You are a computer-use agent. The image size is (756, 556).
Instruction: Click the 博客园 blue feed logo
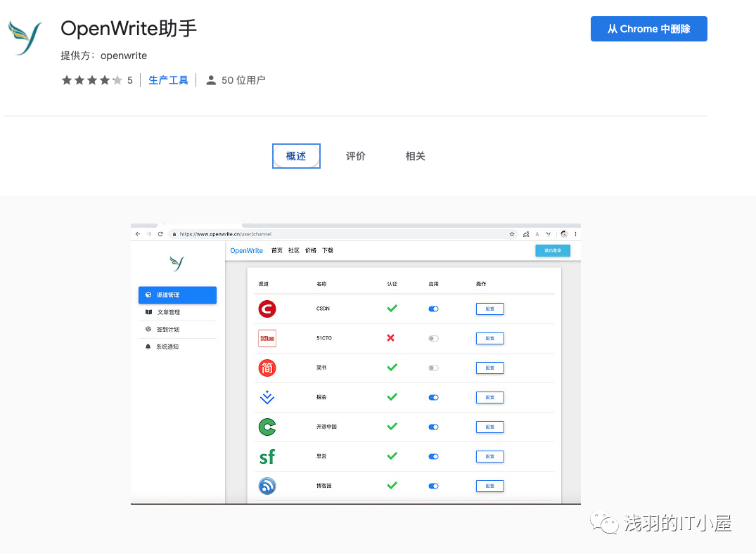point(267,486)
